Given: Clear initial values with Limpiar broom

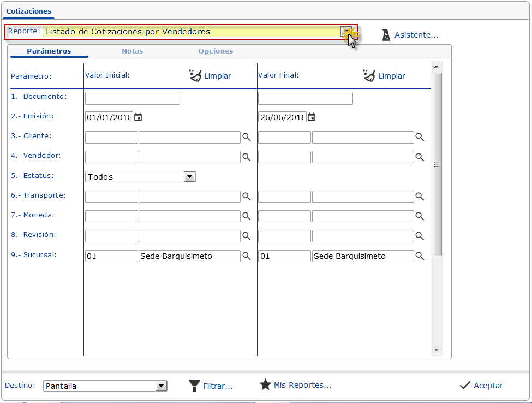Looking at the screenshot, I should pos(210,76).
